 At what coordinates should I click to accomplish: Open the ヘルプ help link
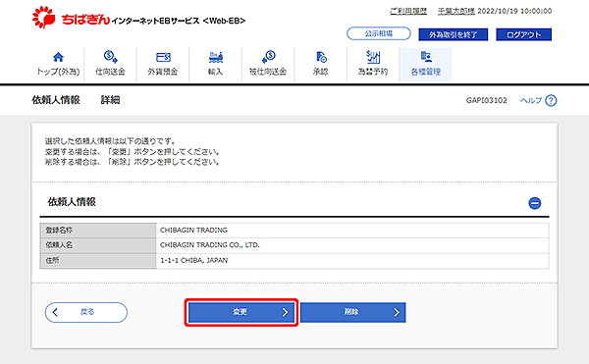click(x=531, y=101)
